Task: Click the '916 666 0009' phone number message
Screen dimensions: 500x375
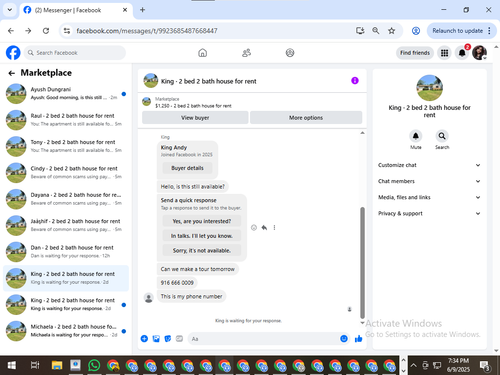Action: (x=177, y=283)
